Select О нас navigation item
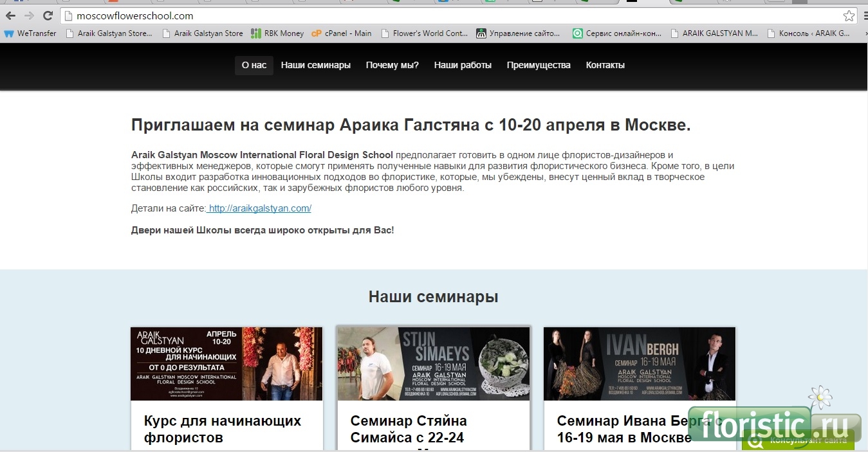Viewport: 868px width, 452px height. [x=254, y=65]
